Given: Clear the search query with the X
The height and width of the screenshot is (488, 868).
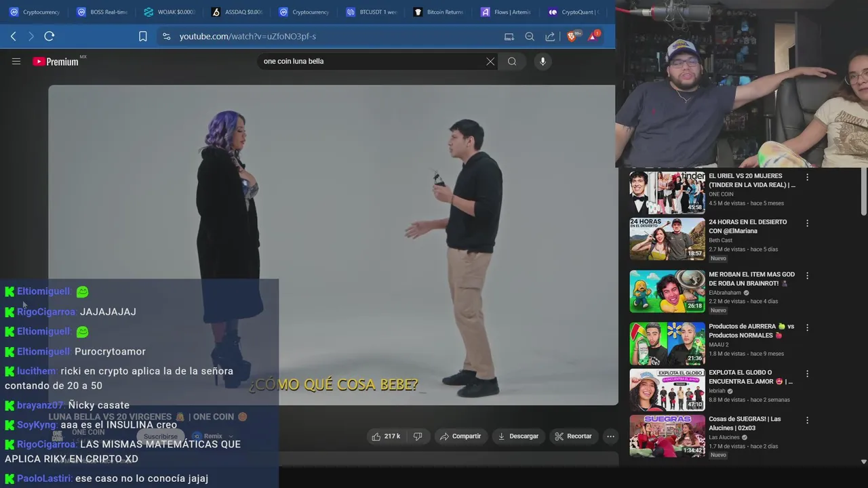Looking at the screenshot, I should pyautogui.click(x=490, y=61).
